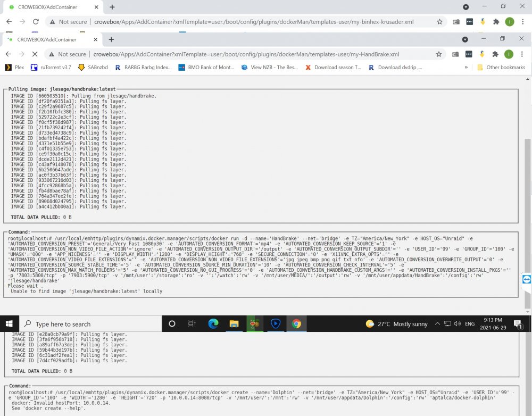Show hidden system tray icons
The width and height of the screenshot is (532, 416).
coord(437,324)
